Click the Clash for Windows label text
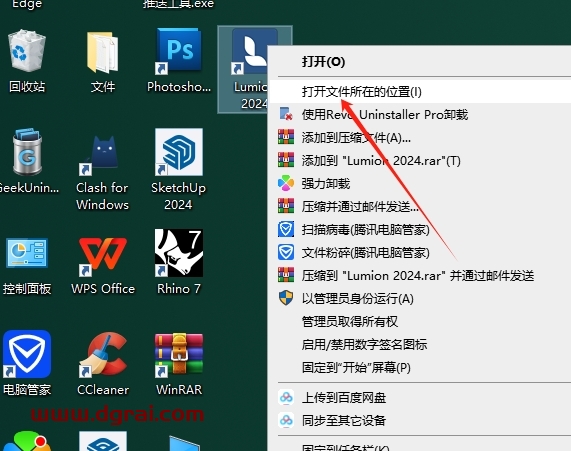Image resolution: width=571 pixels, height=451 pixels. (x=102, y=196)
